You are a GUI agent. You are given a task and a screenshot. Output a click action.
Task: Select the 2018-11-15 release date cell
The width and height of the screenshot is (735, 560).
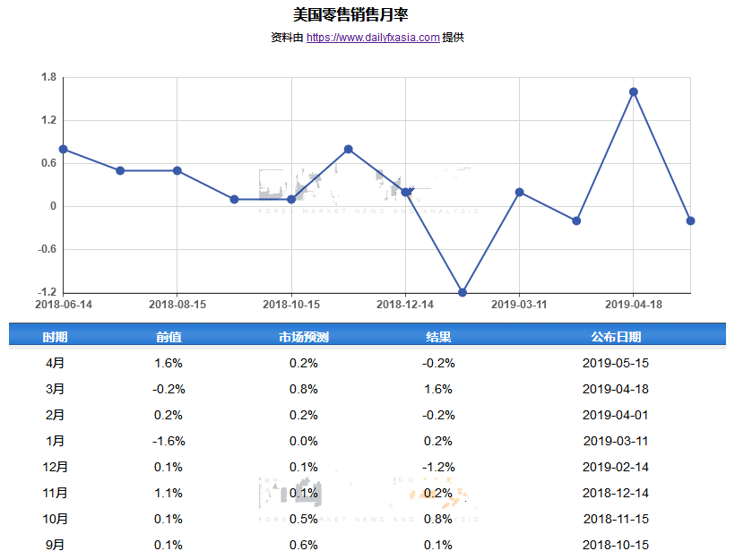(x=616, y=519)
